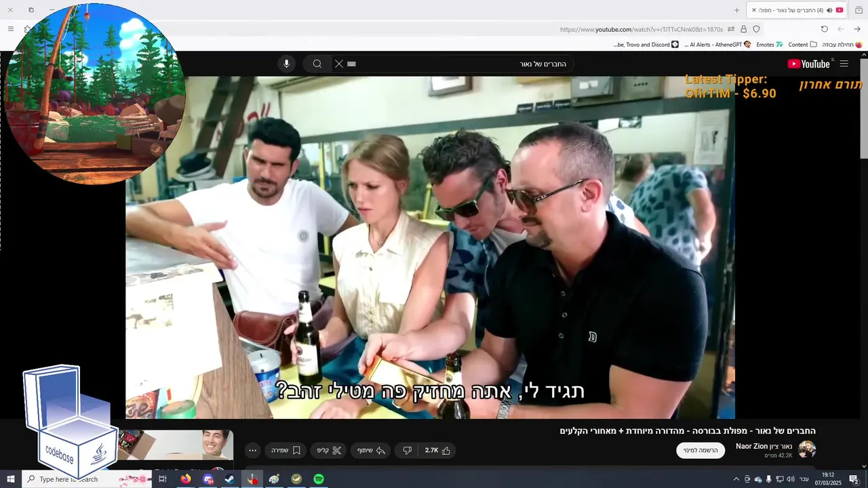Screen dimensions: 868x488
Task: Open תחילת עבודה bookmark
Action: tap(841, 45)
